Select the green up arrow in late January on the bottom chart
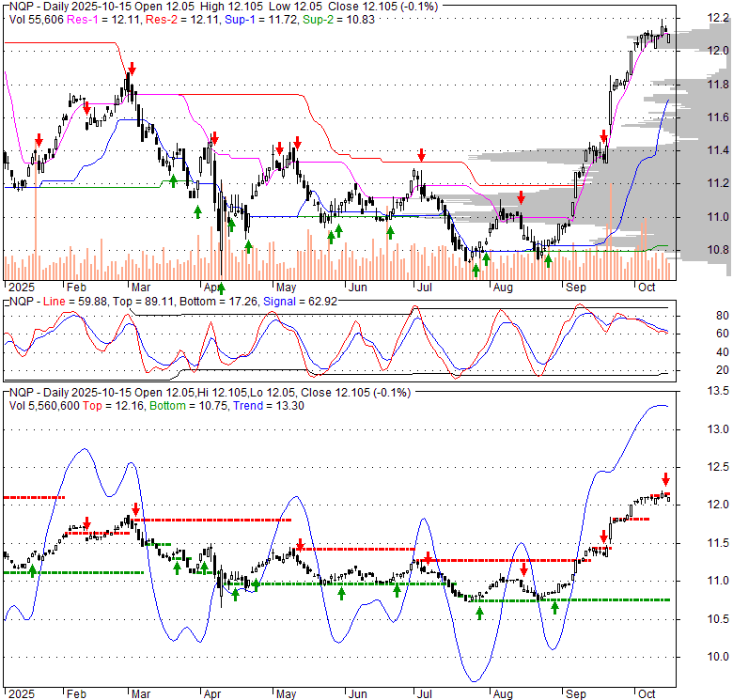 click(33, 569)
